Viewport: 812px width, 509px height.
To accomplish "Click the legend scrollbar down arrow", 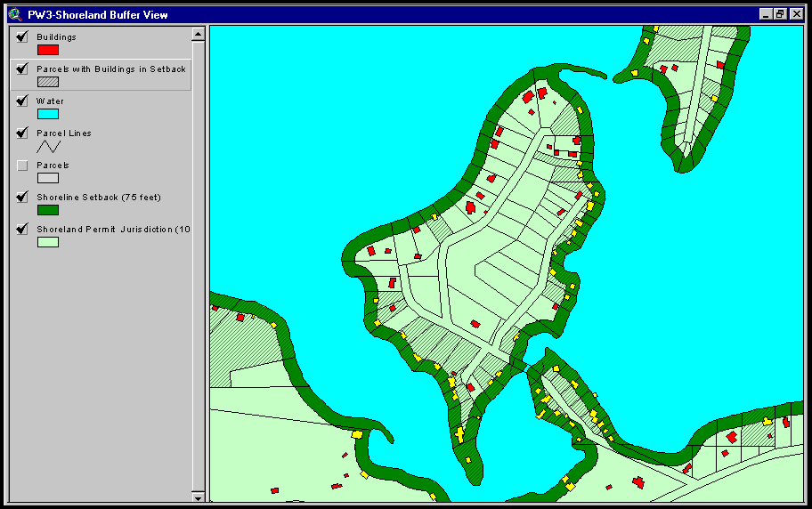I will tap(198, 497).
